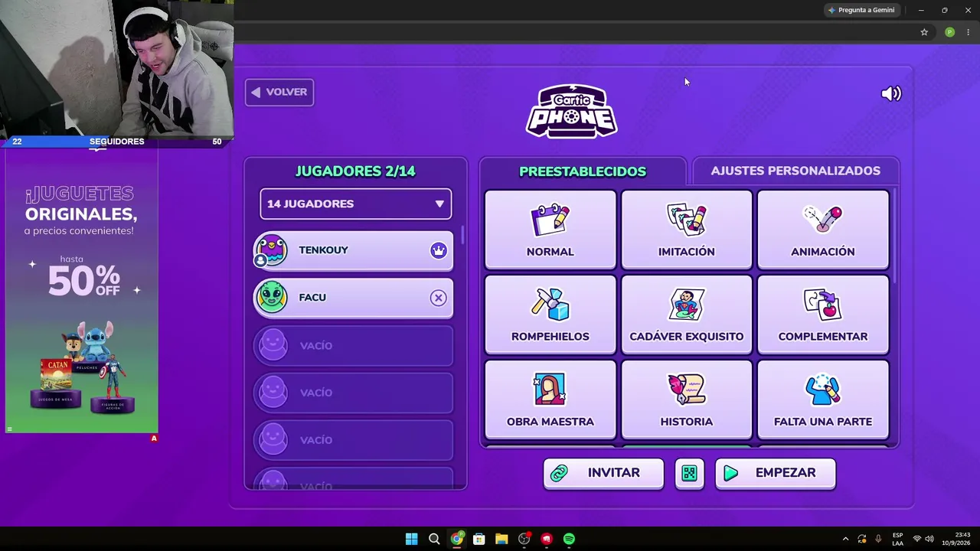Click the taskbar volume icon
Viewport: 980px width, 551px height.
[929, 539]
